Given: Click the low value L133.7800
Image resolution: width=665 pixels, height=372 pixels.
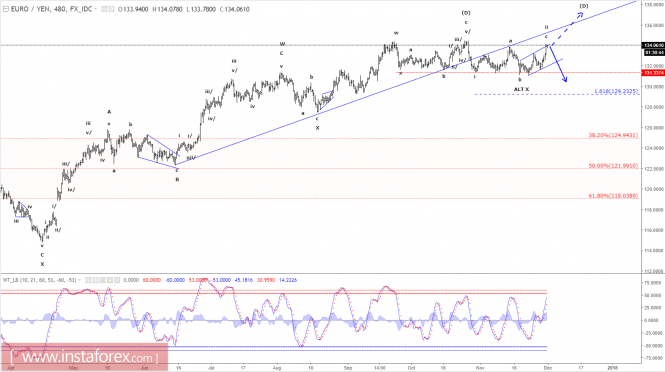Looking at the screenshot, I should (201, 9).
